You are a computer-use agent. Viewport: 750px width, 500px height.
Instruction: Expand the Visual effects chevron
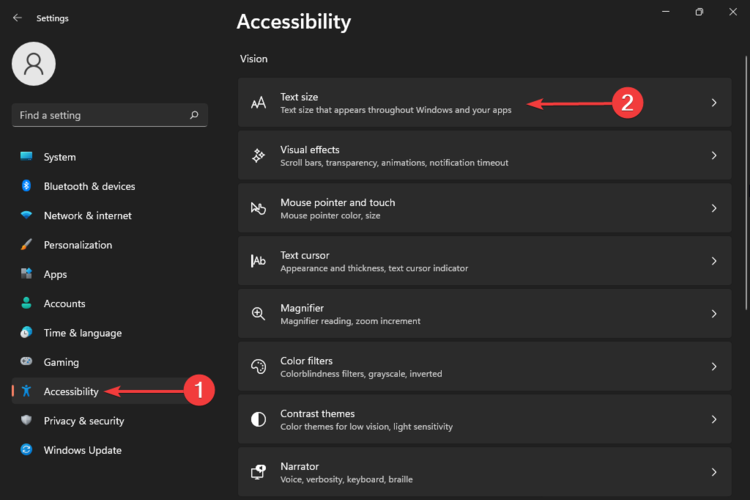tap(714, 156)
